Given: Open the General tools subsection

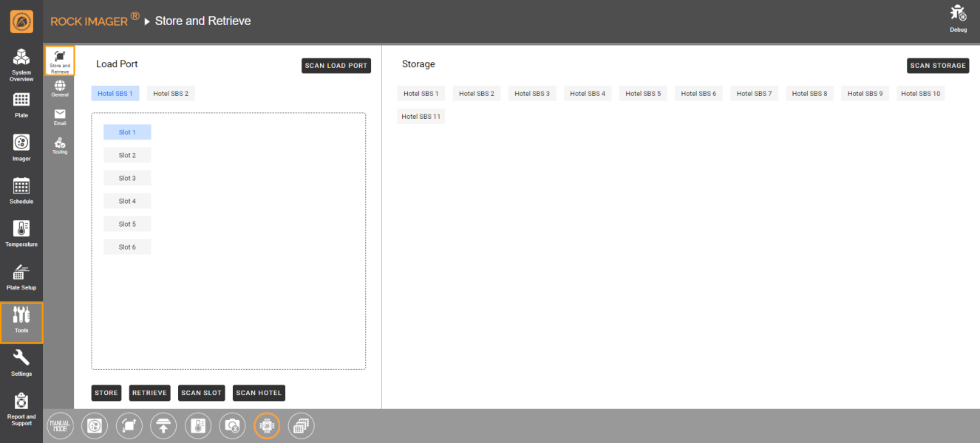Looking at the screenshot, I should pyautogui.click(x=60, y=89).
